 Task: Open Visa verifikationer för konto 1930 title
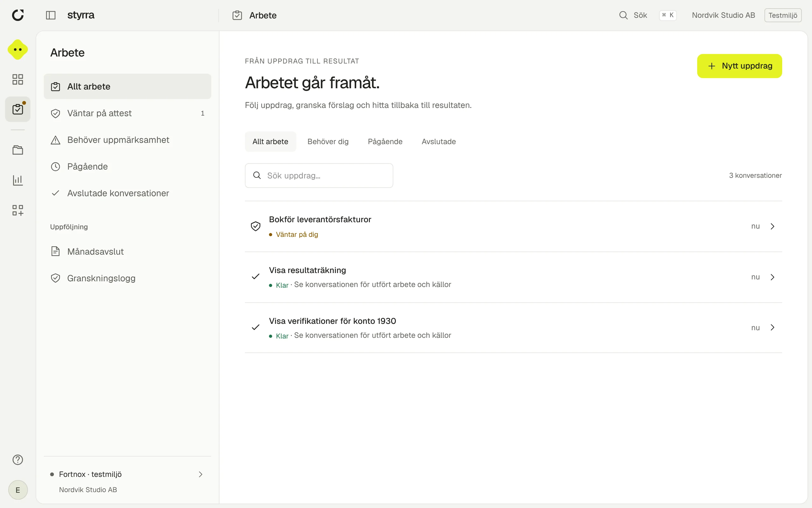332,321
